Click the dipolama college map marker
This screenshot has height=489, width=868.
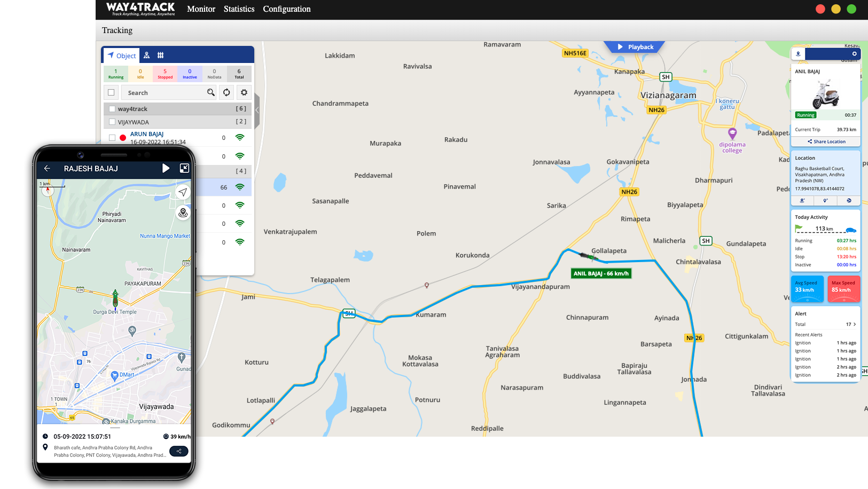(732, 133)
